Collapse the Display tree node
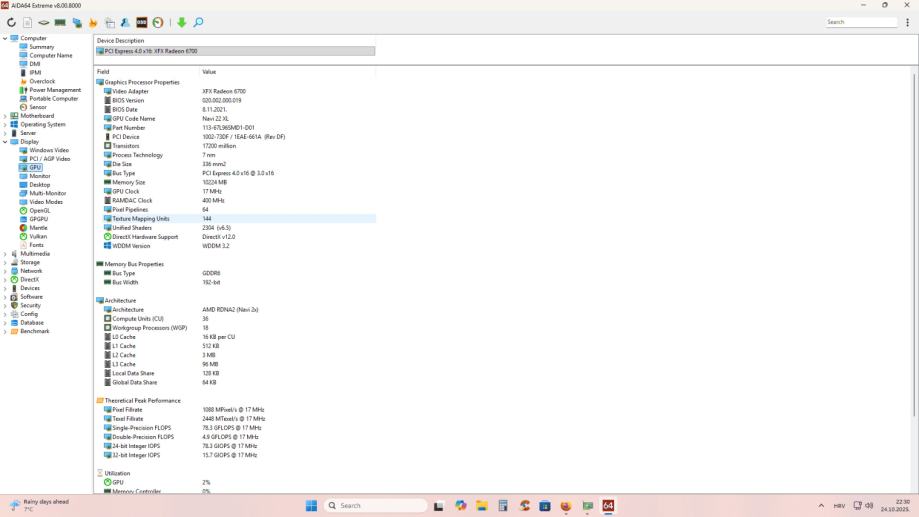Image resolution: width=919 pixels, height=517 pixels. pos(5,142)
